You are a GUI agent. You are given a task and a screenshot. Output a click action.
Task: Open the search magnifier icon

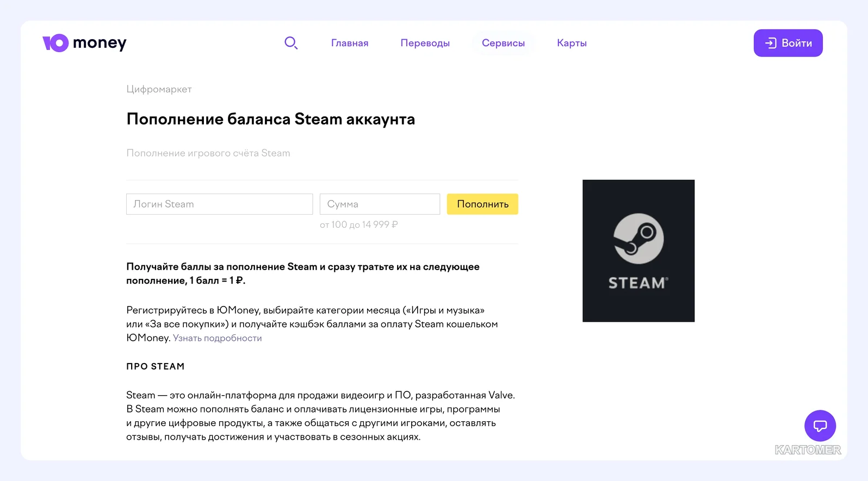[291, 43]
